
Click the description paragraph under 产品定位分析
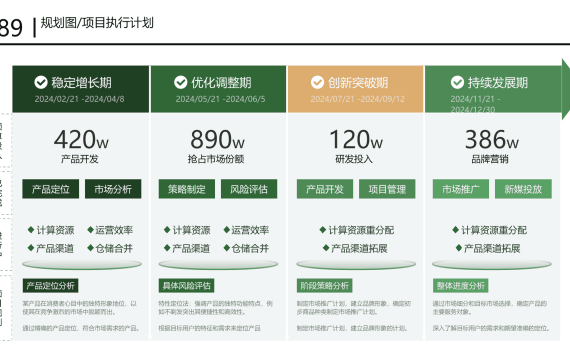click(81, 316)
